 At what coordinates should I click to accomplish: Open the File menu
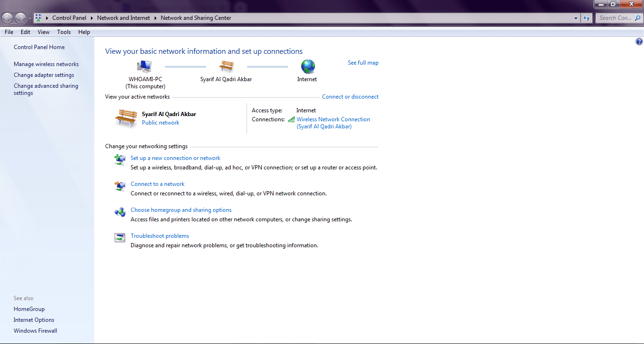click(9, 32)
